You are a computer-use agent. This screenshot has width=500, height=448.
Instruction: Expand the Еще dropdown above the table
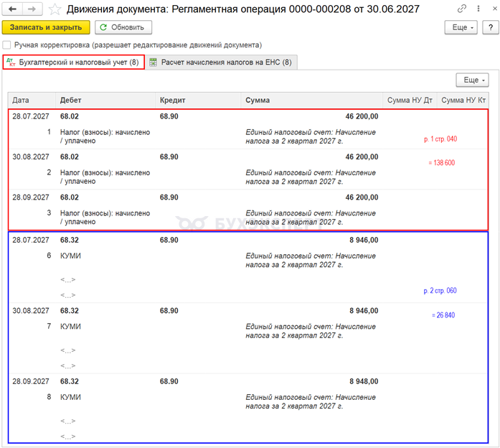(x=472, y=80)
